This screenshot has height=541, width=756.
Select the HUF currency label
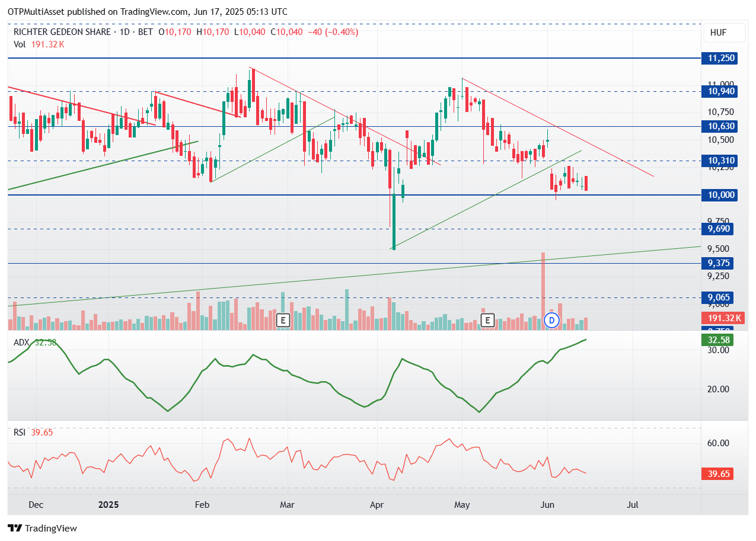tap(719, 33)
